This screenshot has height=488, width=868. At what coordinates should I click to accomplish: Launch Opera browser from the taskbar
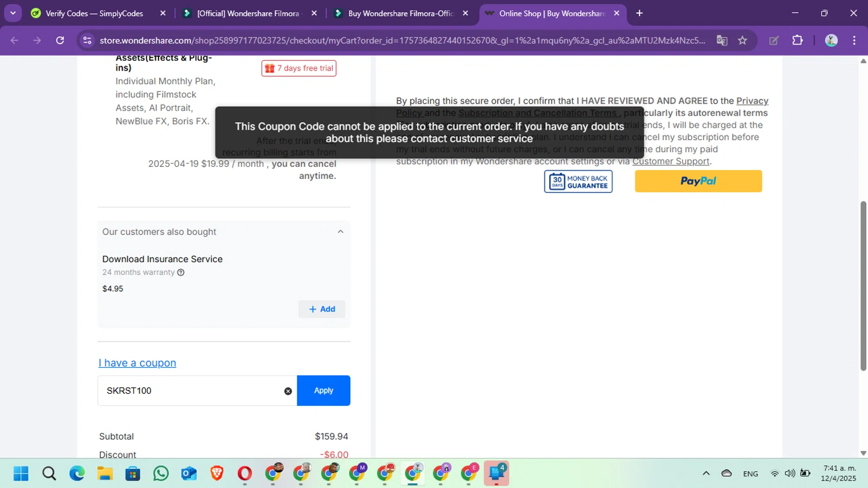click(x=245, y=474)
